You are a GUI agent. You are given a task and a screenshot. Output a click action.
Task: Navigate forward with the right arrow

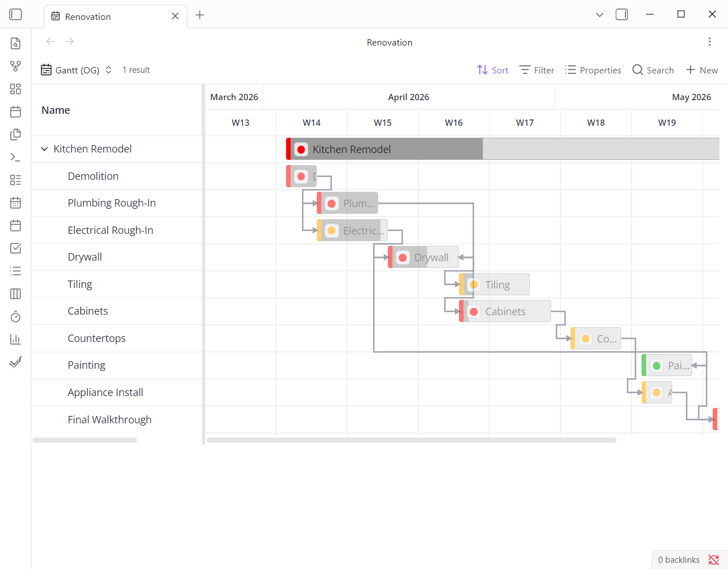pyautogui.click(x=70, y=42)
